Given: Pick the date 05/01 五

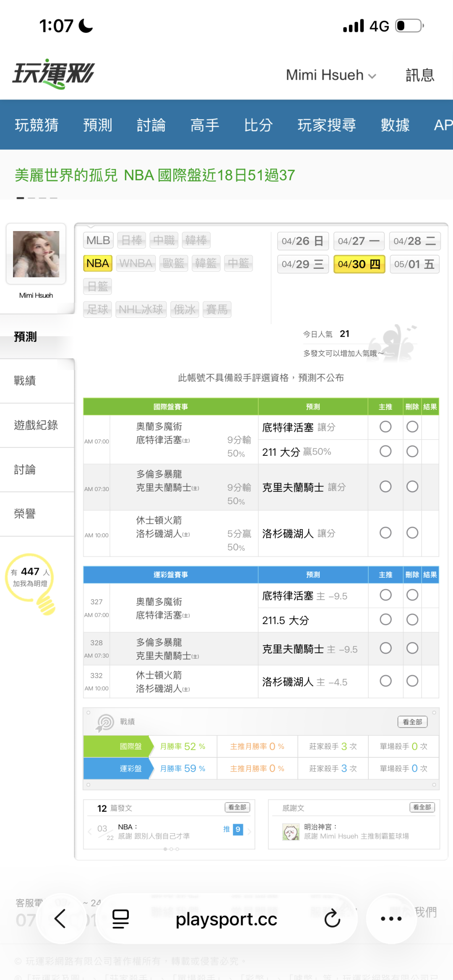Looking at the screenshot, I should tap(414, 264).
